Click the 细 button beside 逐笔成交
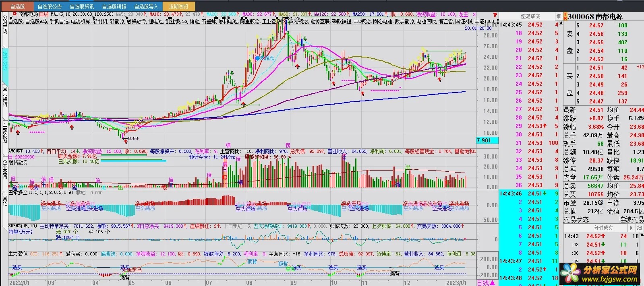Screen dimensions: 644x286 [559, 16]
